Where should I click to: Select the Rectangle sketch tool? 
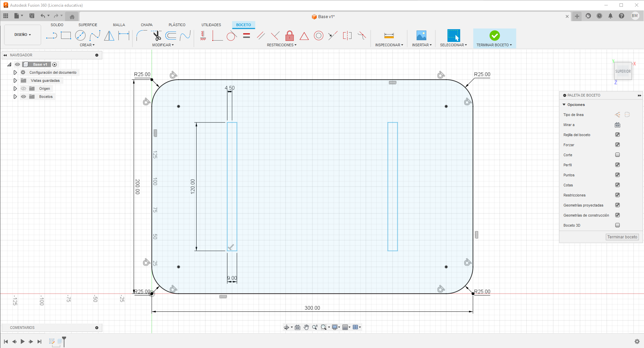[66, 36]
